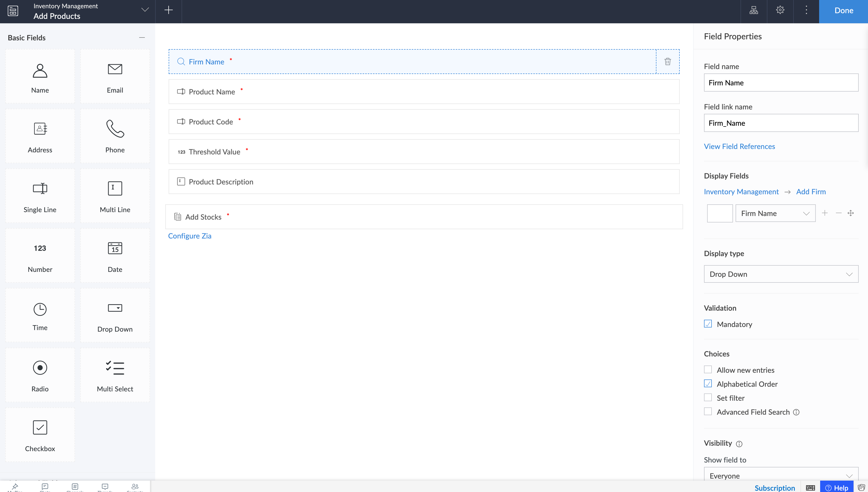Screen dimensions: 868x492
Task: Delete the Firm Name field with trash icon
Action: tap(668, 62)
